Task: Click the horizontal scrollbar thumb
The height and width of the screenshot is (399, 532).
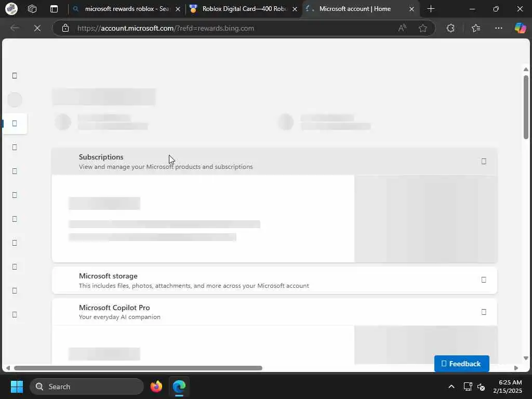Action: 138,368
